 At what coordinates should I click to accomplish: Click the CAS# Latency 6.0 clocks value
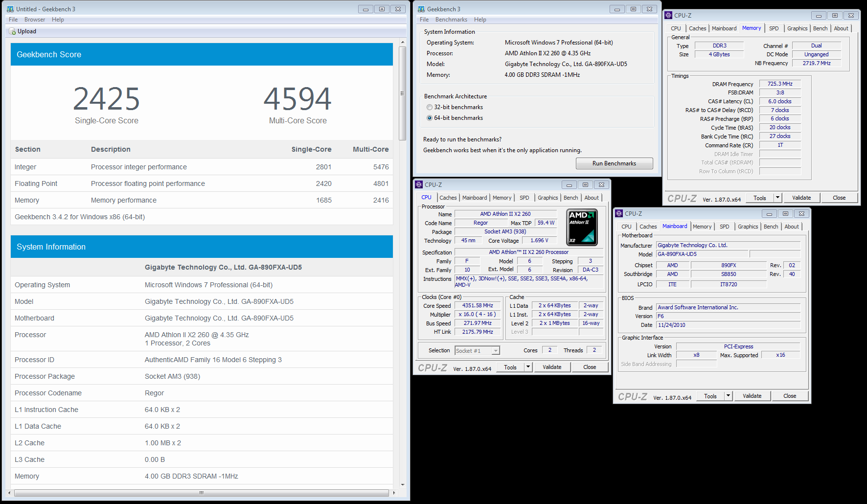[780, 101]
